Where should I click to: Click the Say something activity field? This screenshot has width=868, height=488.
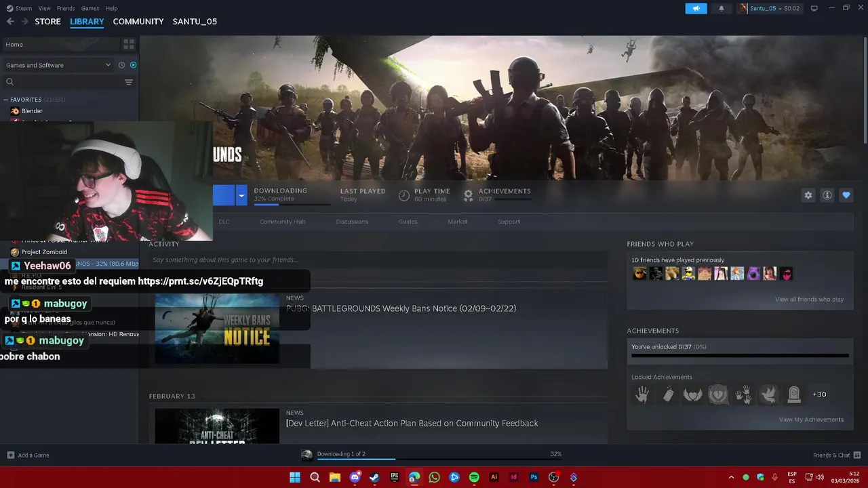[x=378, y=260]
